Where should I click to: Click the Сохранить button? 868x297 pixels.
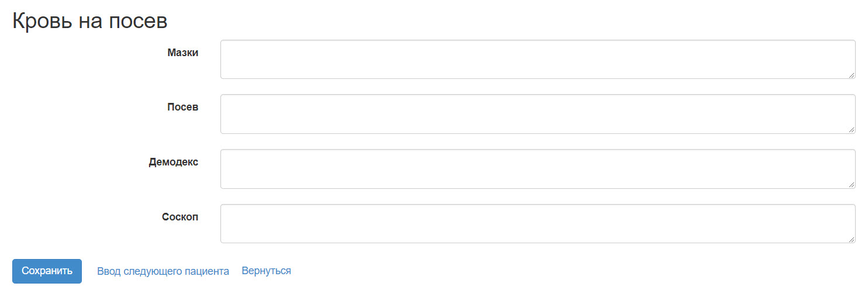tap(47, 271)
